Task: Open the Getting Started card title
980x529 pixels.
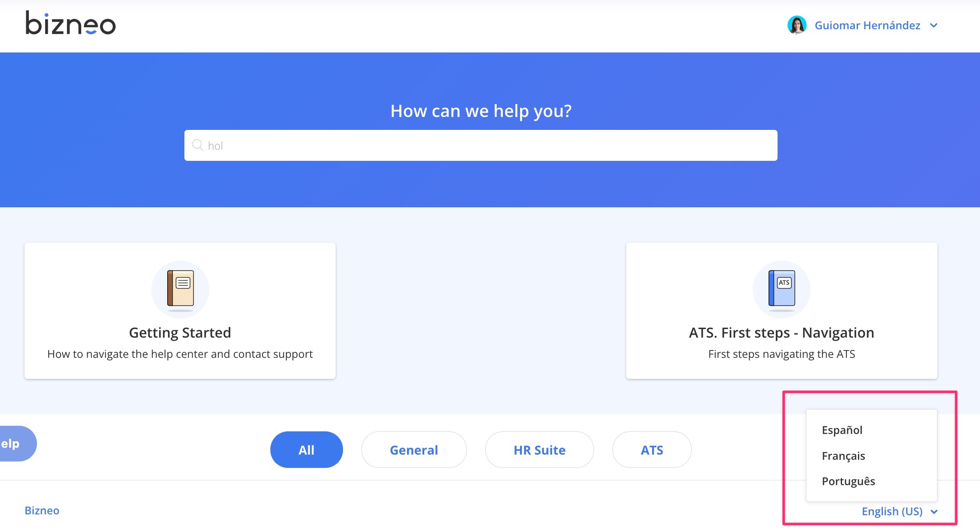Action: (x=180, y=332)
